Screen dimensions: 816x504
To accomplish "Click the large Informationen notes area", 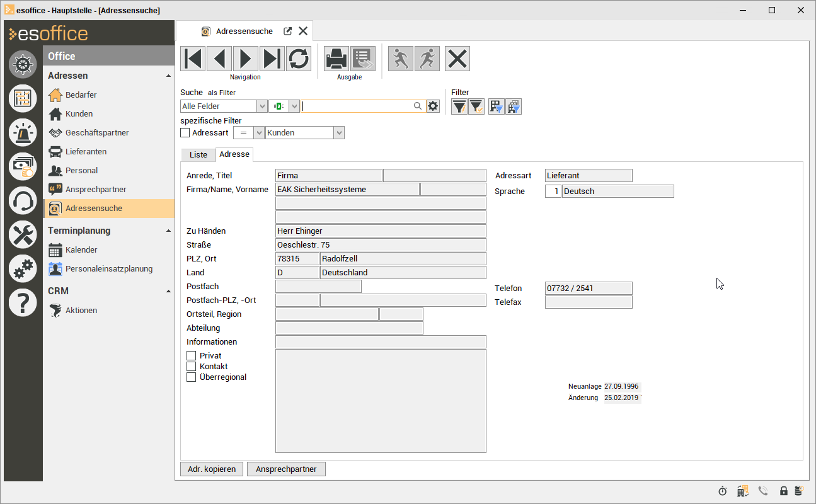I will [x=381, y=401].
